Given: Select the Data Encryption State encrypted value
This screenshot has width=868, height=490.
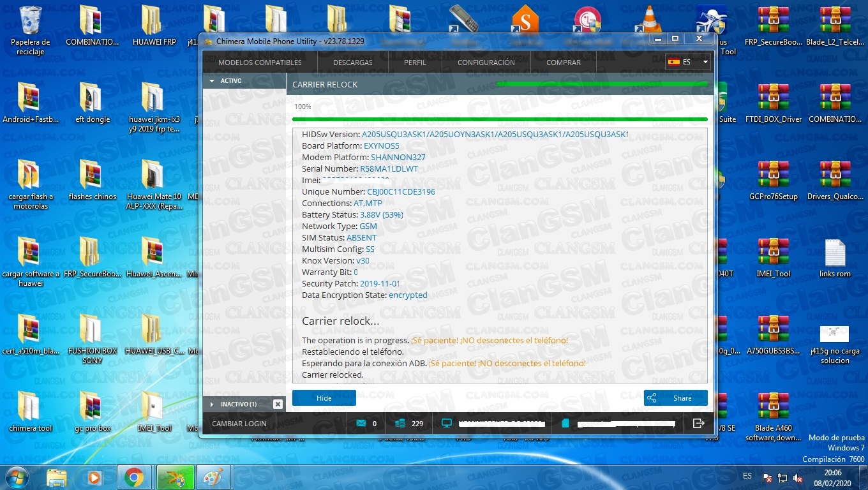Looking at the screenshot, I should (408, 295).
